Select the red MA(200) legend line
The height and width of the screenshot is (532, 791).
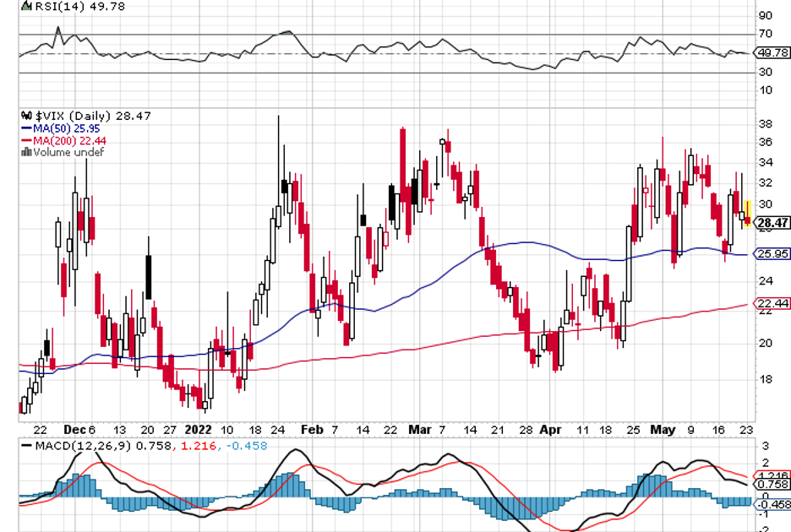point(25,140)
